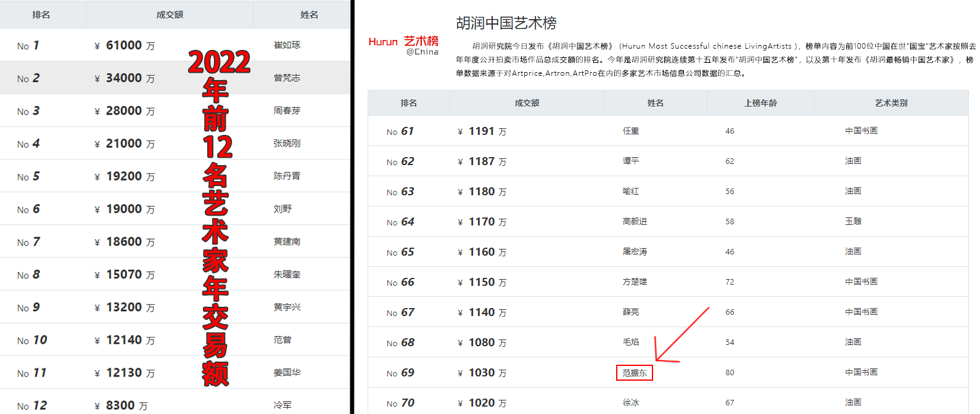Click 成交额 header in the Hurun 61–70 table
Viewport: 980px width, 414px height.
click(527, 103)
